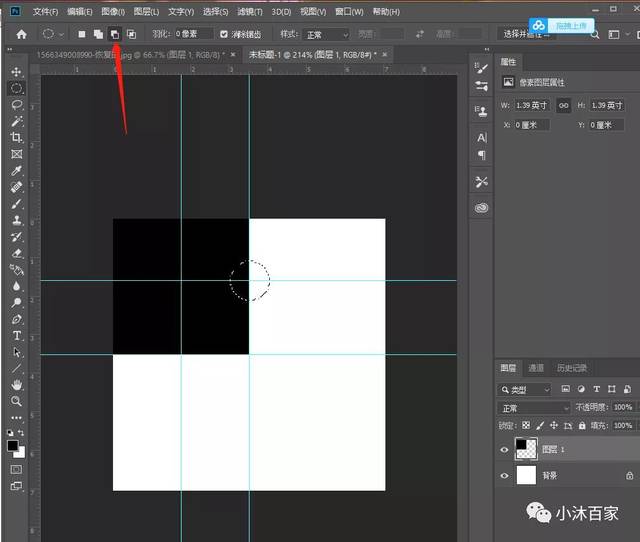
Task: Select the Hand tool
Action: (16, 384)
